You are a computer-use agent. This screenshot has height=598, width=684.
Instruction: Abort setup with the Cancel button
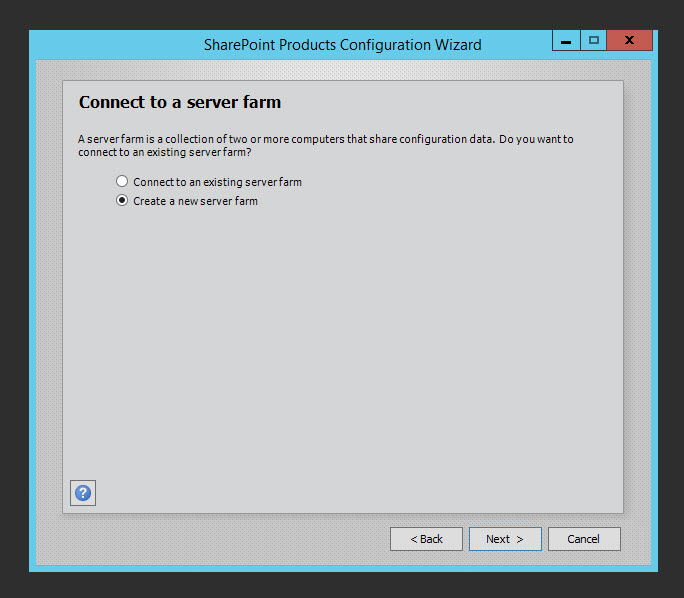point(584,539)
